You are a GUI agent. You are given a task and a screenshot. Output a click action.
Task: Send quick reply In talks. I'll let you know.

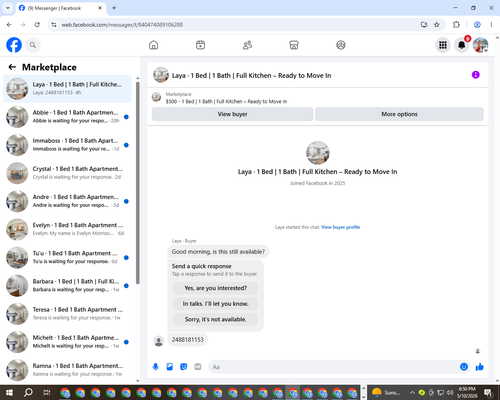(x=216, y=304)
